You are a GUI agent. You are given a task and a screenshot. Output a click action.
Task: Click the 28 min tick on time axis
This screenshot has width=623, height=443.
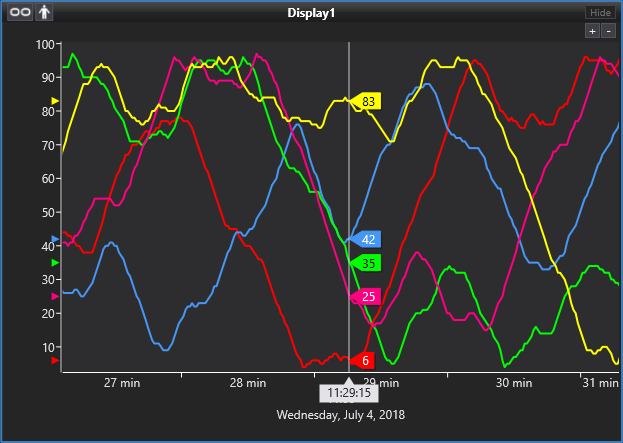[x=247, y=383]
